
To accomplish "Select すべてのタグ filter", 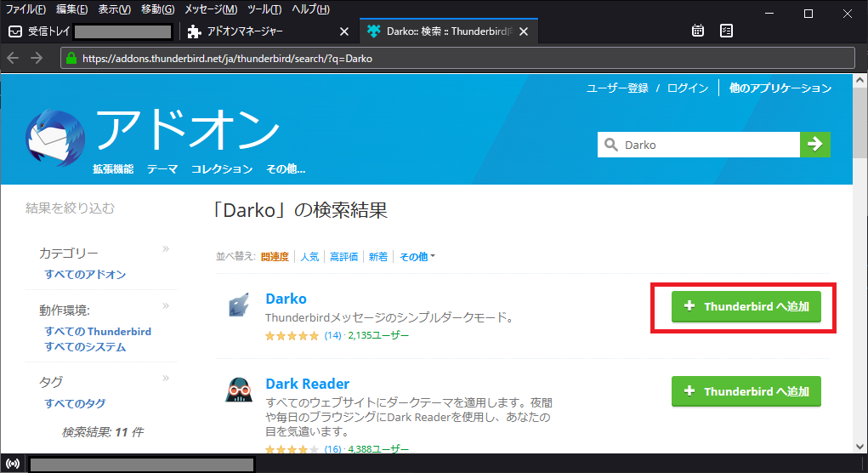I will point(75,403).
